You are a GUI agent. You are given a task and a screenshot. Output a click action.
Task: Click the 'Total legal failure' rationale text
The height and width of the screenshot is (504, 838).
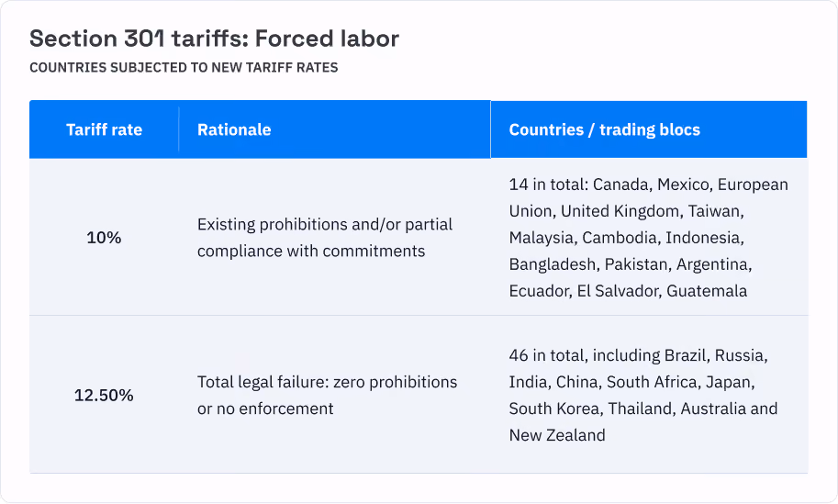pyautogui.click(x=327, y=395)
